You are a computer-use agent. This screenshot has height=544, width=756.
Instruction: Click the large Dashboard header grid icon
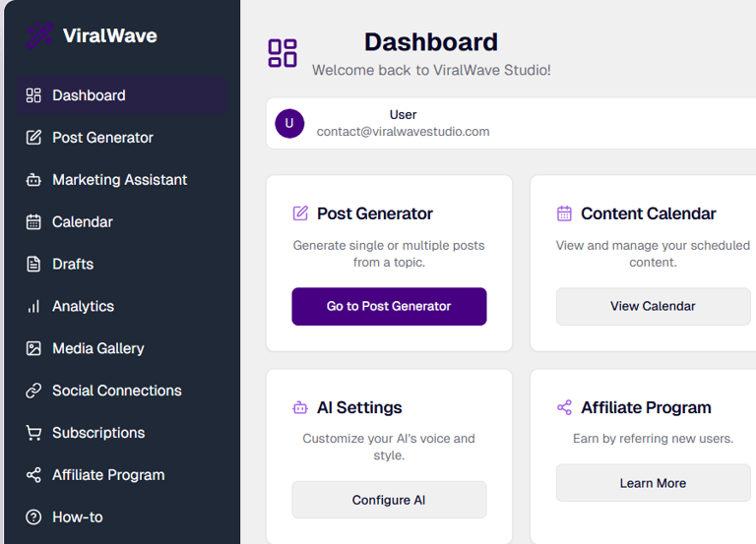pos(283,53)
